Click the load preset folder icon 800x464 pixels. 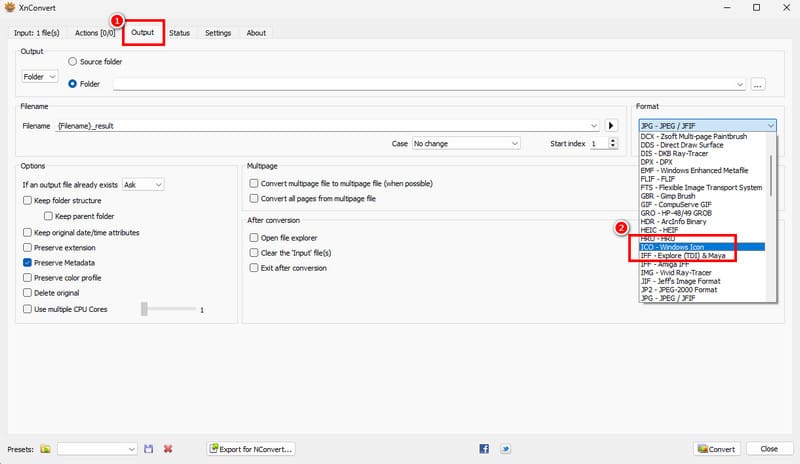(45, 449)
